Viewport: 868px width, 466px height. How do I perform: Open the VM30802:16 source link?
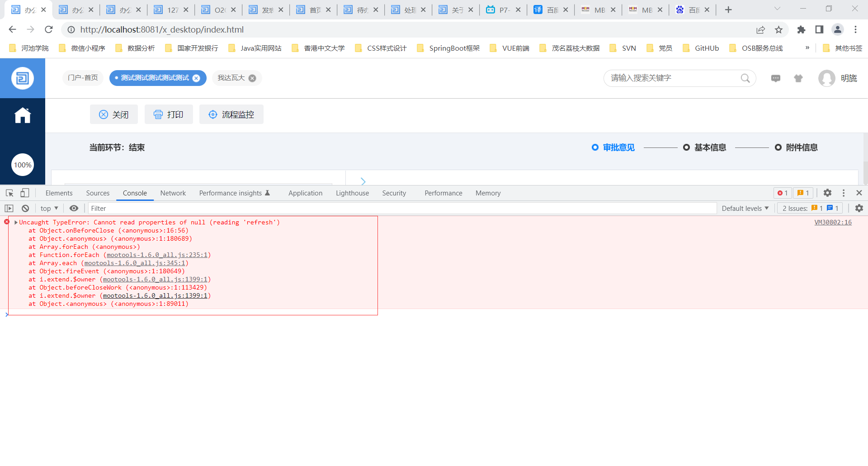pos(833,222)
